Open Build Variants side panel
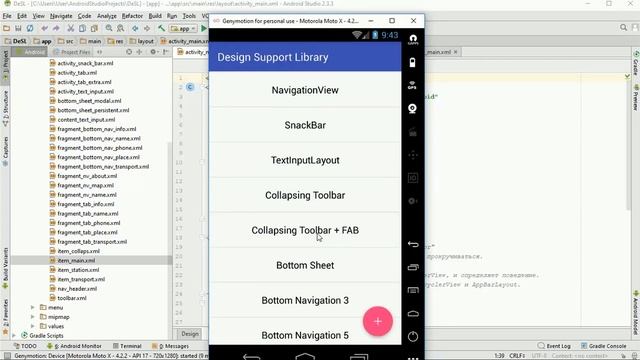Screen dimensions: 640x360 [x=5, y=269]
